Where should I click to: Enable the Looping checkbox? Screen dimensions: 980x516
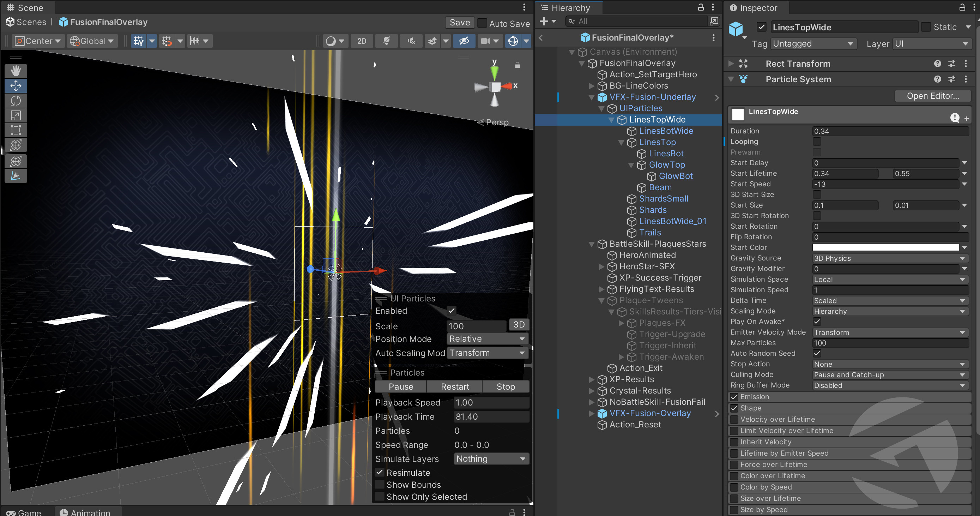(x=816, y=142)
